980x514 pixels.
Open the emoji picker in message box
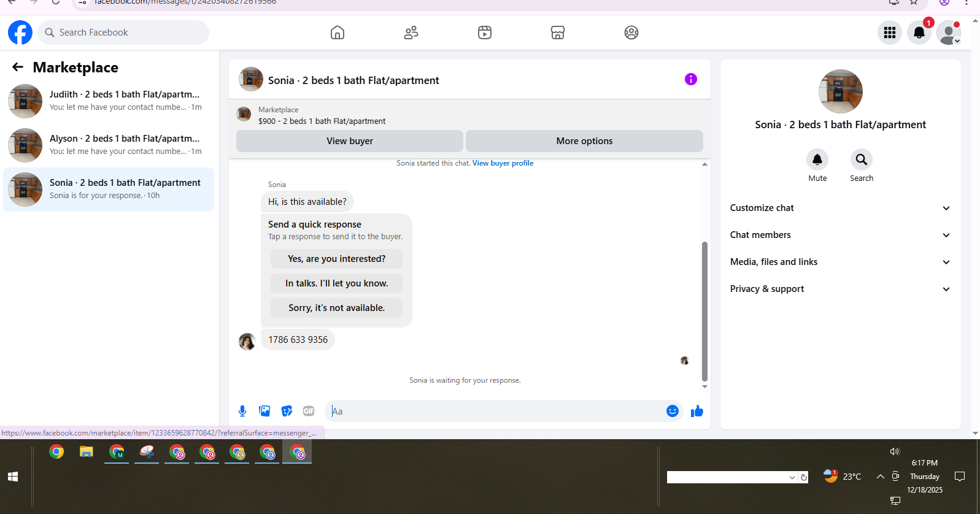click(x=673, y=411)
